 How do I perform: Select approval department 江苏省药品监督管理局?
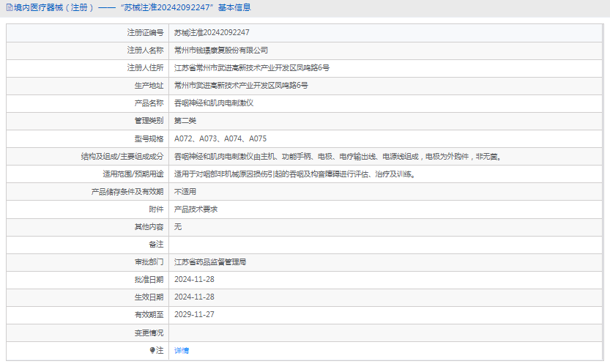[210, 261]
